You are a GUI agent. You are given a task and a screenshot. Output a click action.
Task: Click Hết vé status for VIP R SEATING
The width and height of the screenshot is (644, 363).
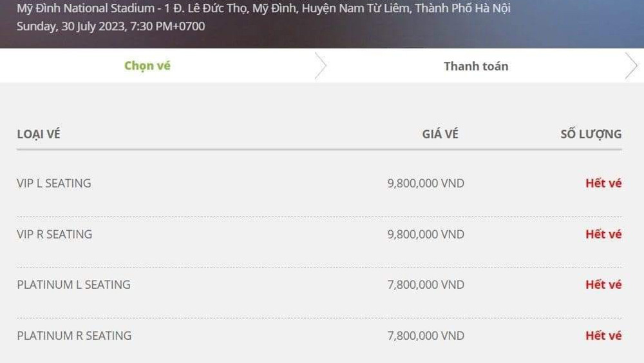pos(603,234)
